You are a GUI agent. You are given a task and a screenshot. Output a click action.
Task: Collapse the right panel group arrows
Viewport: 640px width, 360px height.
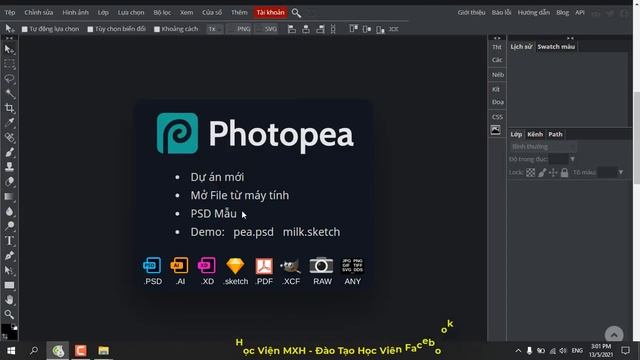click(x=570, y=38)
